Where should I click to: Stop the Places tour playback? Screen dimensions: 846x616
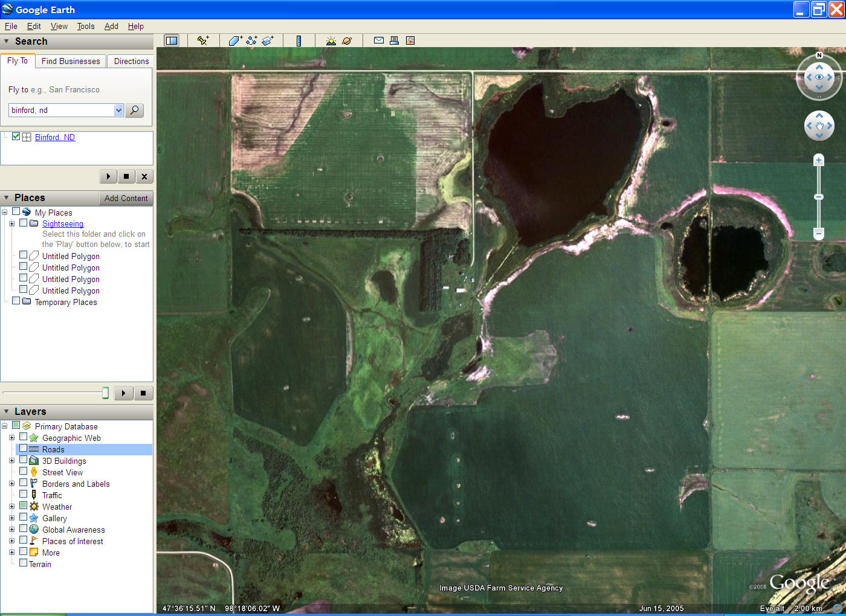tap(143, 393)
